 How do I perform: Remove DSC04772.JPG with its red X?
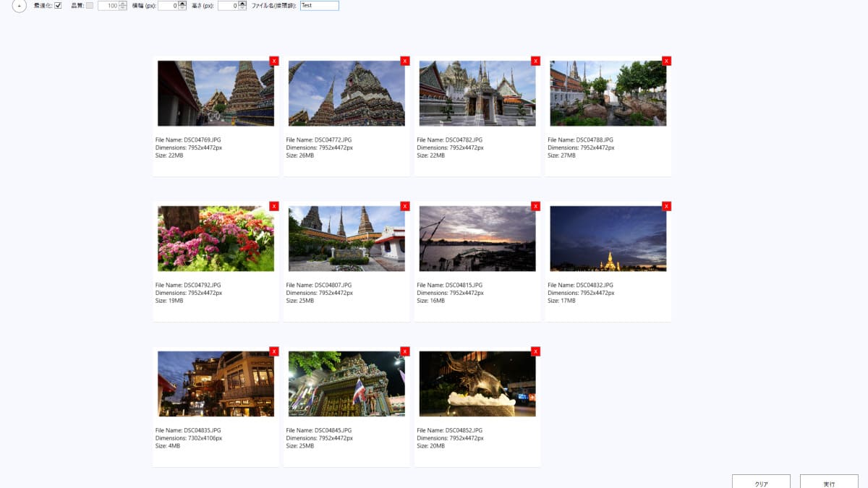[404, 61]
